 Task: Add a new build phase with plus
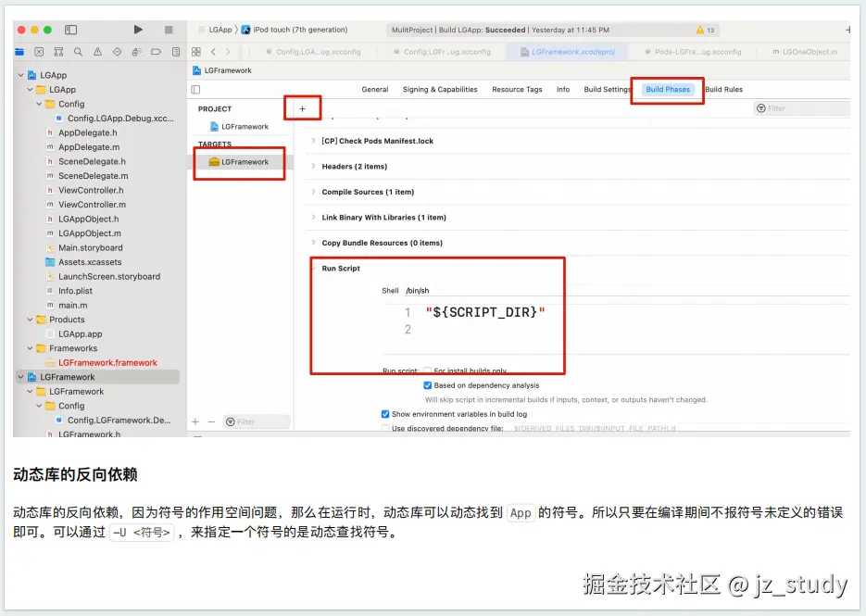[x=302, y=108]
